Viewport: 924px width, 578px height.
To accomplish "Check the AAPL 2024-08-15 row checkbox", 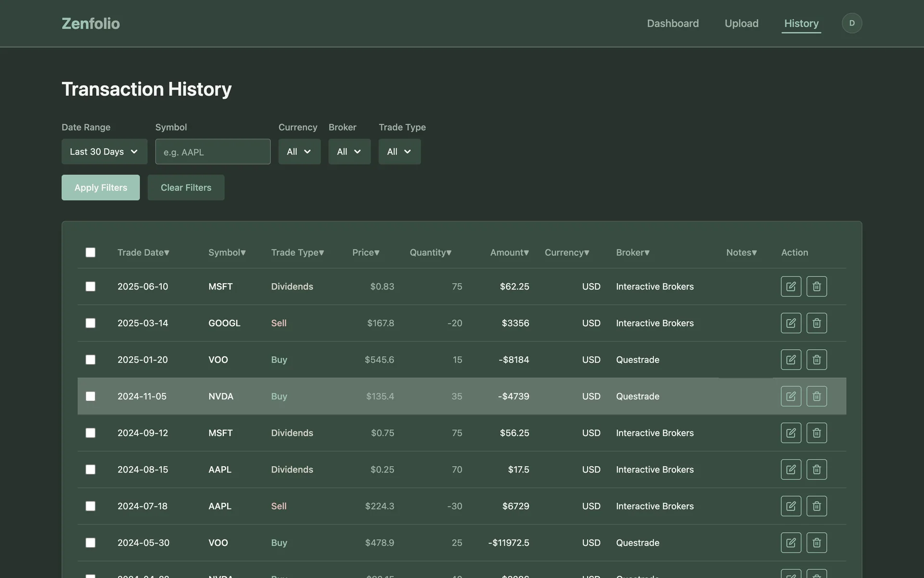I will coord(90,470).
